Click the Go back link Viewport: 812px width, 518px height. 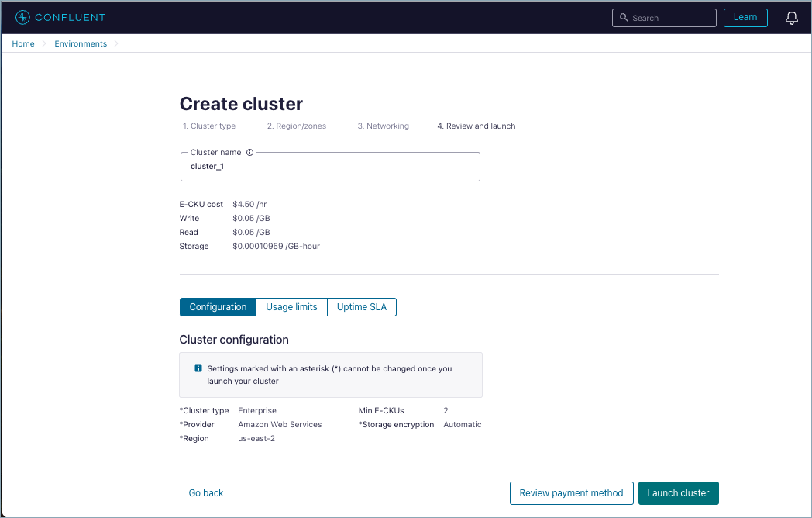(205, 493)
